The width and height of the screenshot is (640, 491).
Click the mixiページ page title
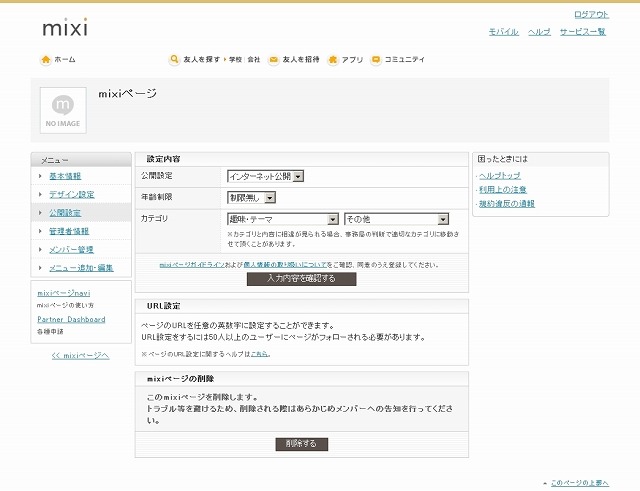(x=127, y=94)
